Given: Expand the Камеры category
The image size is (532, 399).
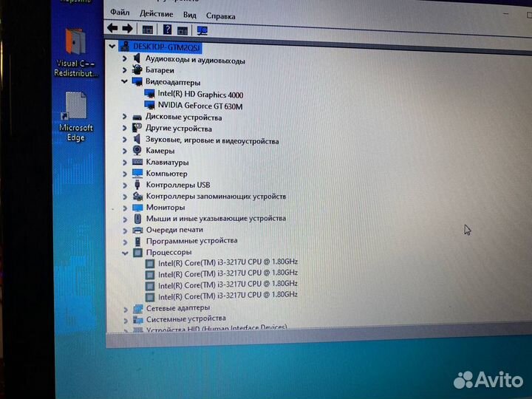Looking at the screenshot, I should 125,151.
